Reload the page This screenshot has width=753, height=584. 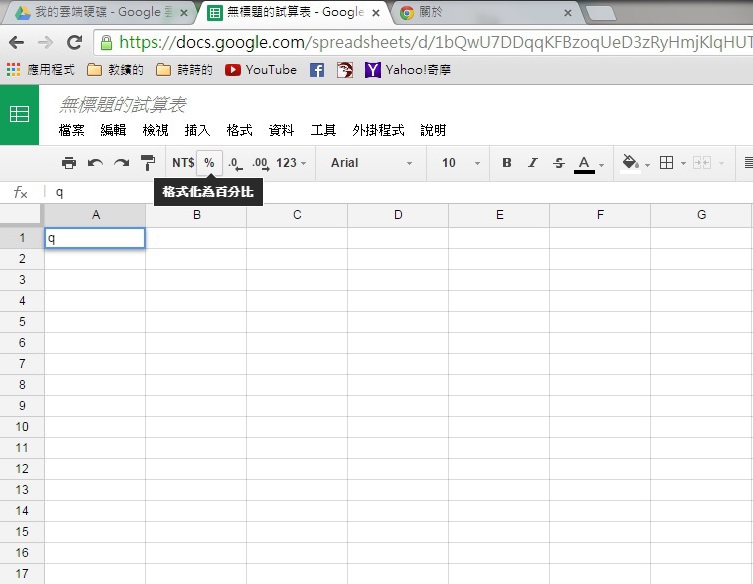[74, 43]
